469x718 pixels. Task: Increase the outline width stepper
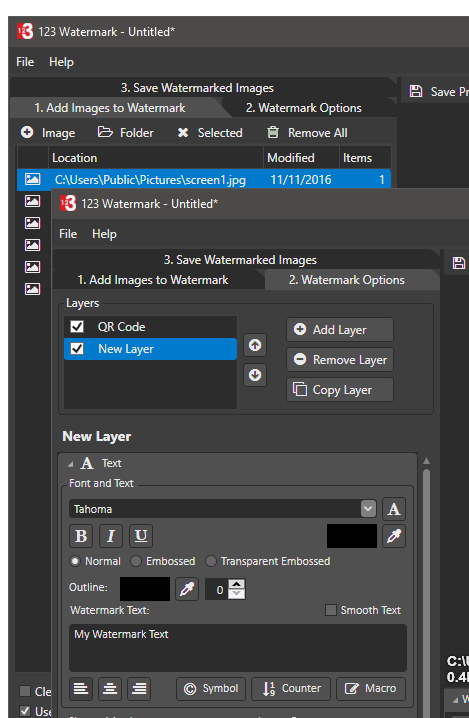pyautogui.click(x=236, y=584)
